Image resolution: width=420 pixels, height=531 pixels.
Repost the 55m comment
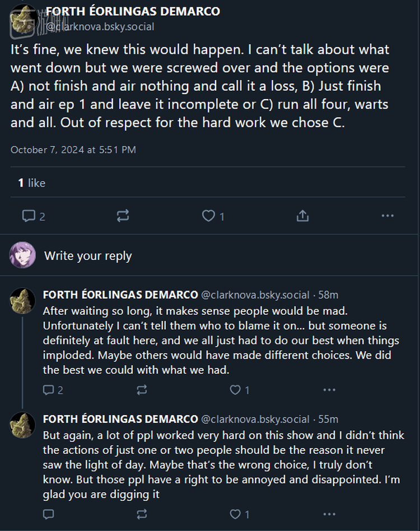point(142,514)
